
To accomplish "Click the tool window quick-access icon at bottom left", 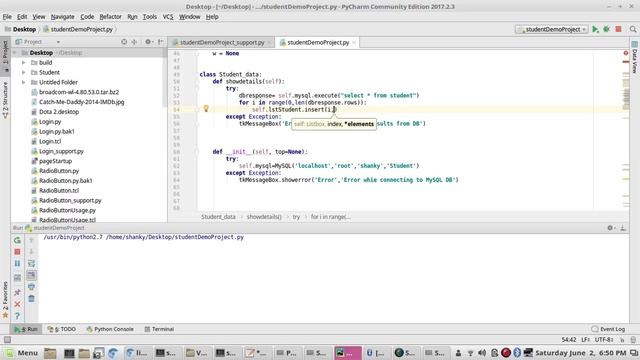I will tap(7, 340).
